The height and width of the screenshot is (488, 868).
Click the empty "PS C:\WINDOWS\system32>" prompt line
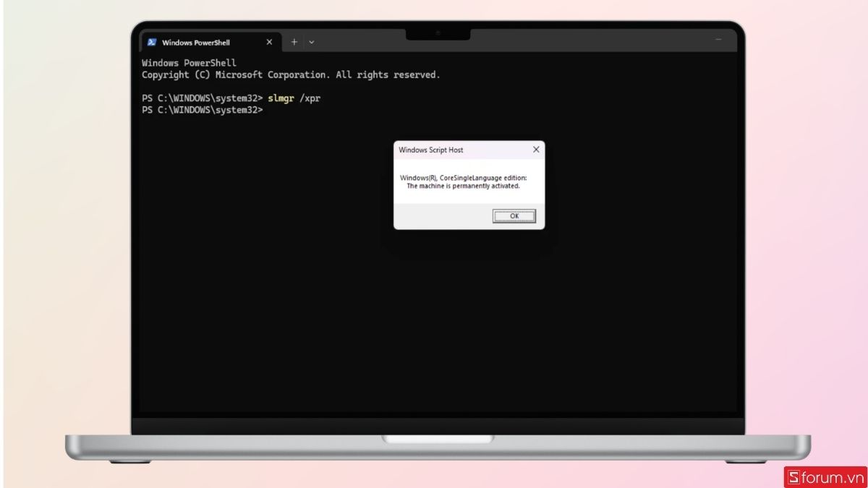coord(203,111)
